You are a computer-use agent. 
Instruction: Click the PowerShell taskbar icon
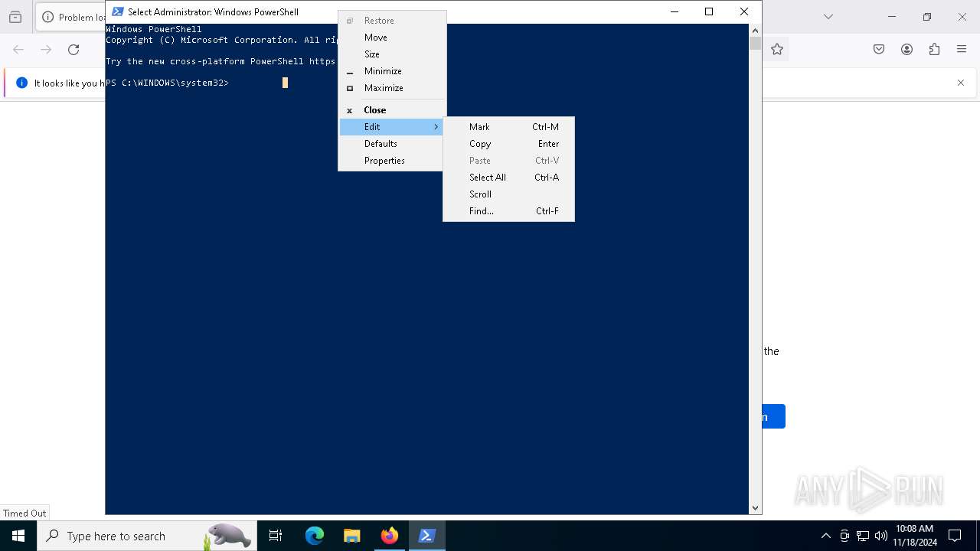[x=426, y=536]
